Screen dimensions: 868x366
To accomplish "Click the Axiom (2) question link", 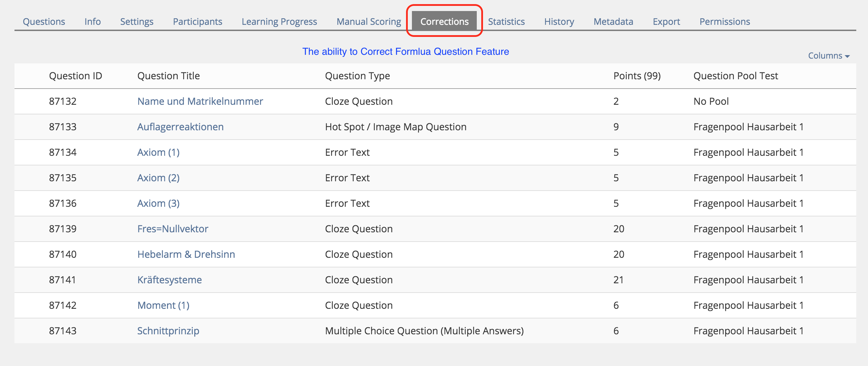I will click(x=158, y=178).
